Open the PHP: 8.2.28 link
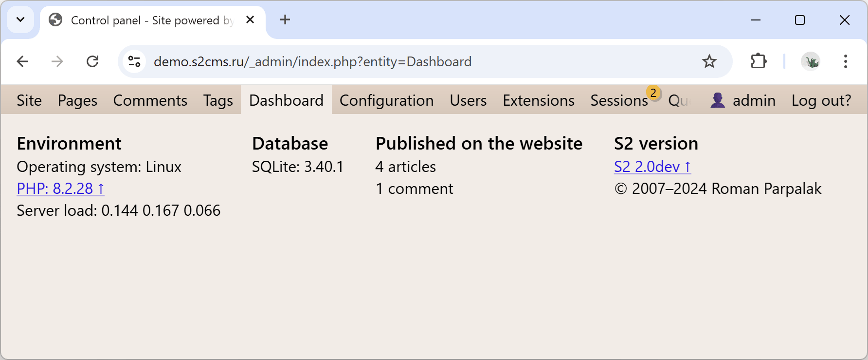This screenshot has width=868, height=360. point(60,189)
